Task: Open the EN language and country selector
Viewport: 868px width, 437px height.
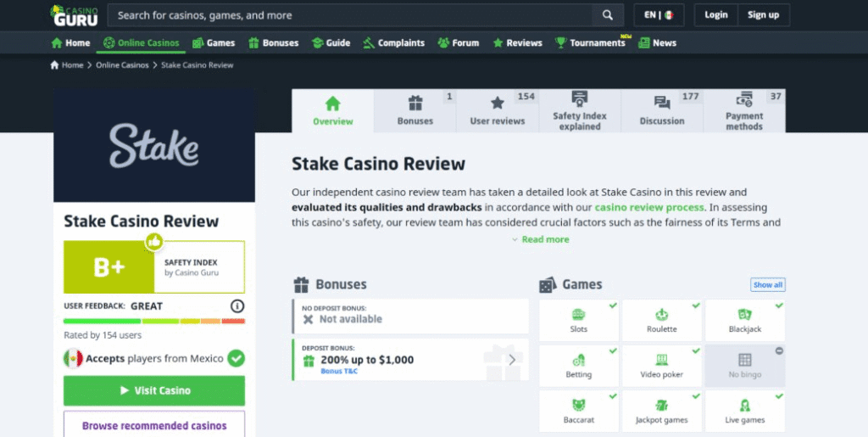Action: 659,15
